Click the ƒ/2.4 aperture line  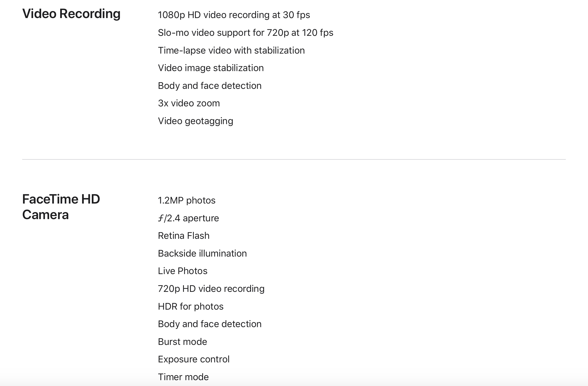click(188, 218)
